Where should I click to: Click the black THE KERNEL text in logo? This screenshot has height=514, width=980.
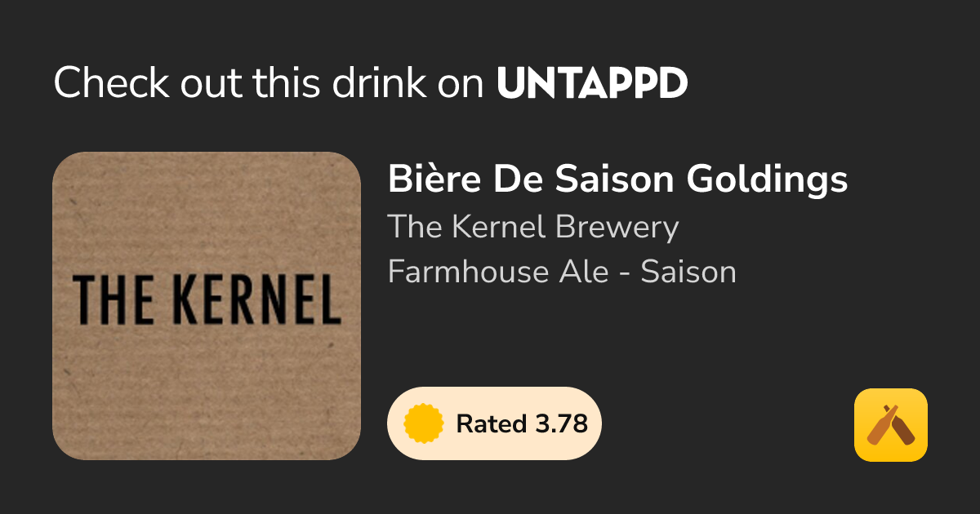pyautogui.click(x=207, y=299)
